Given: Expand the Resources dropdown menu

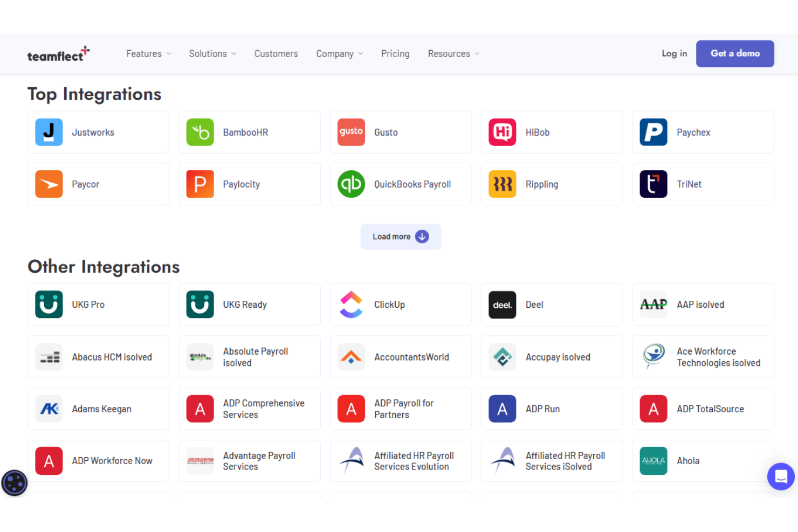Looking at the screenshot, I should (x=453, y=54).
